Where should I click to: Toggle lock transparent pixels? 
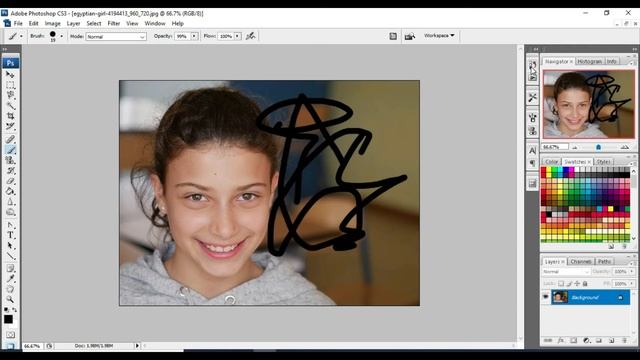[x=561, y=283]
